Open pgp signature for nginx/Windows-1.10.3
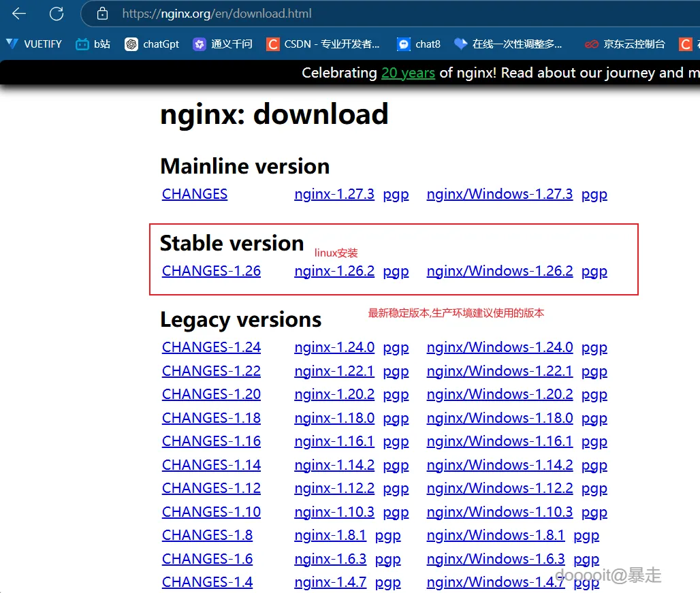This screenshot has width=700, height=593. (x=594, y=512)
